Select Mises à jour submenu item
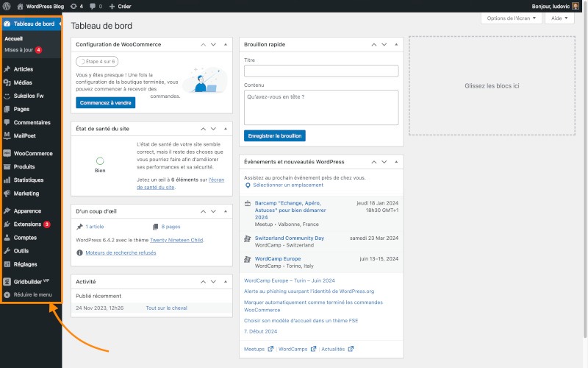 coord(18,50)
